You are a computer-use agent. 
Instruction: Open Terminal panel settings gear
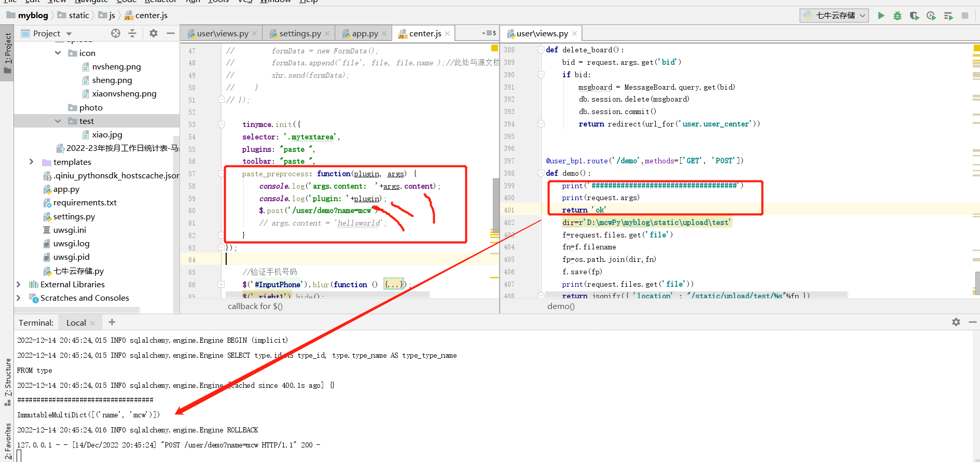[x=956, y=322]
